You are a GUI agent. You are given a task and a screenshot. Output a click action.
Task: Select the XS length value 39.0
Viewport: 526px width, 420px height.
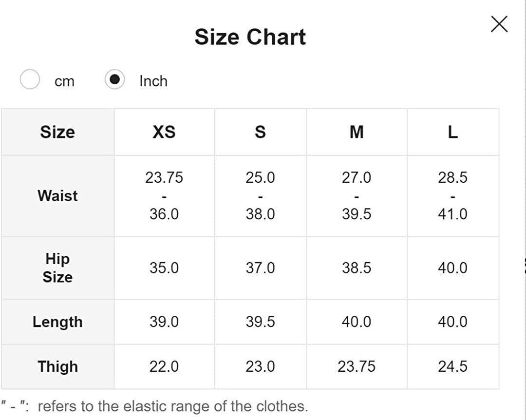click(x=164, y=322)
